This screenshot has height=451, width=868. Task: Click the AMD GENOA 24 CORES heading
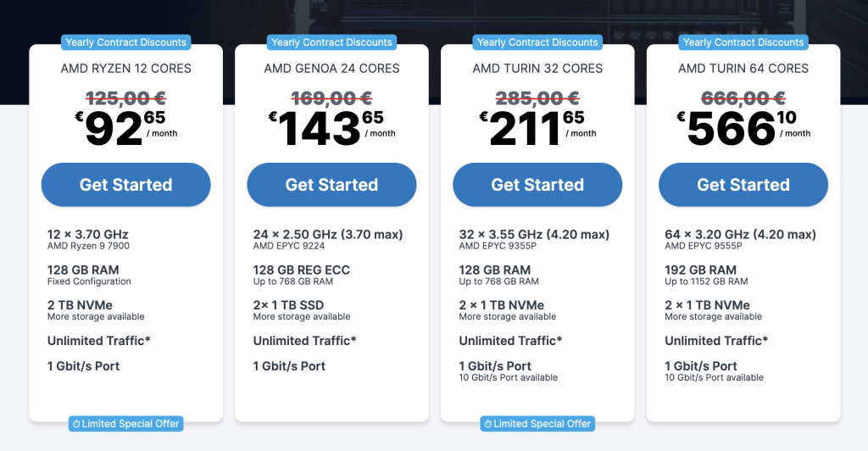coord(331,68)
